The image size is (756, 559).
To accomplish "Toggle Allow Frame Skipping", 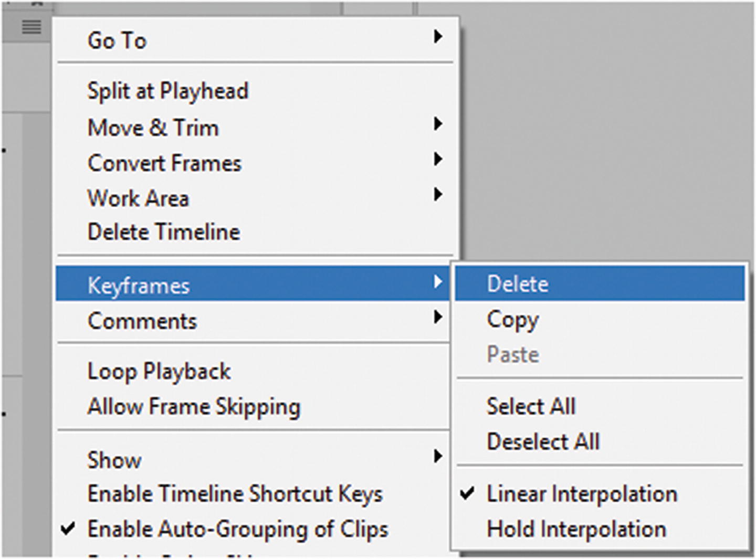I will pyautogui.click(x=194, y=407).
